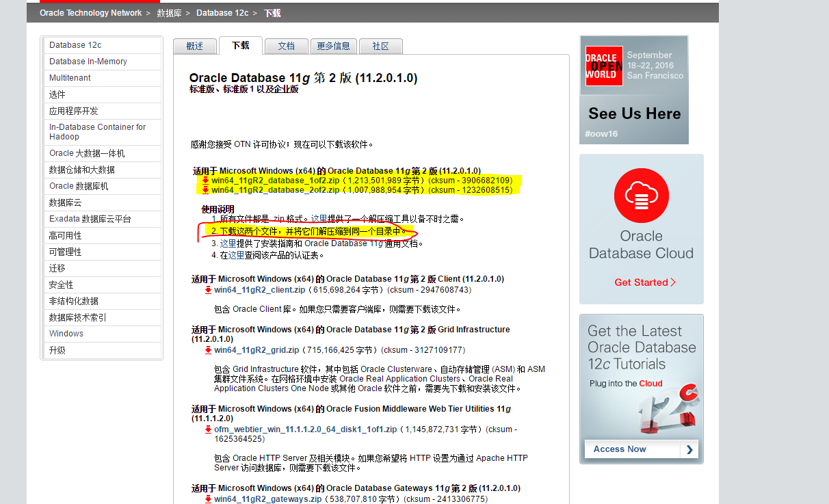Click download arrow icon beside win64_11gR2_client.zip
This screenshot has width=829, height=504.
[x=208, y=290]
